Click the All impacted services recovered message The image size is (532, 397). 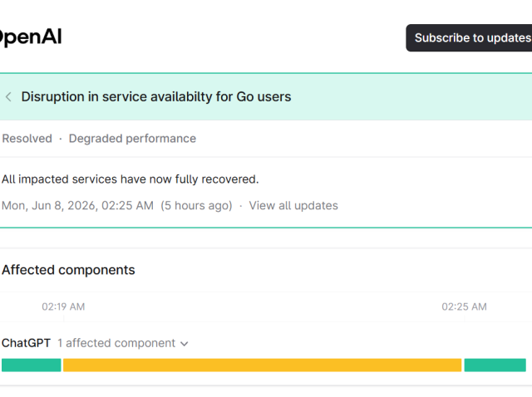[131, 179]
